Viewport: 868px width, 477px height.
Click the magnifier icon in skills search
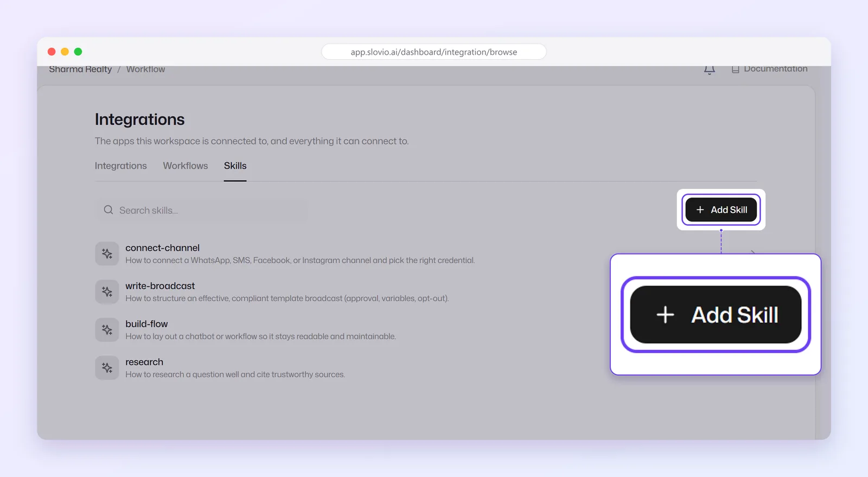click(108, 210)
